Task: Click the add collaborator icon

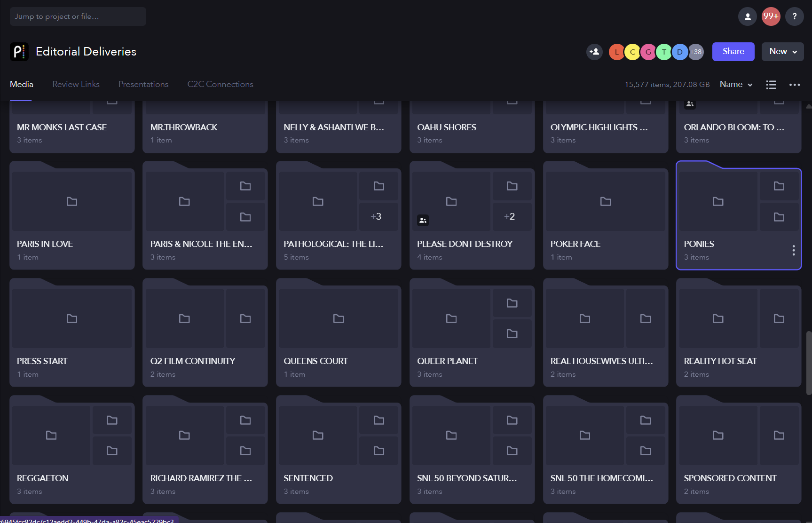Action: coord(594,52)
